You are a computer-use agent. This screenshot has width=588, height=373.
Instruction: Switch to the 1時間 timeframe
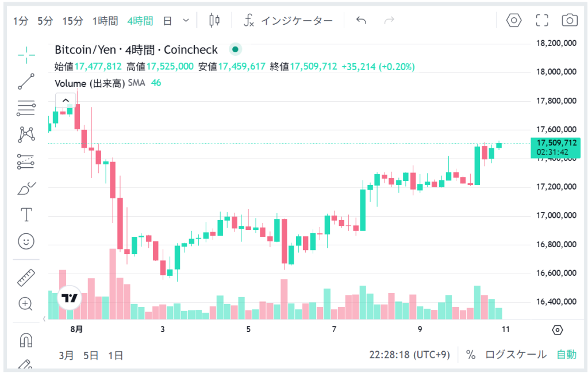coord(105,21)
